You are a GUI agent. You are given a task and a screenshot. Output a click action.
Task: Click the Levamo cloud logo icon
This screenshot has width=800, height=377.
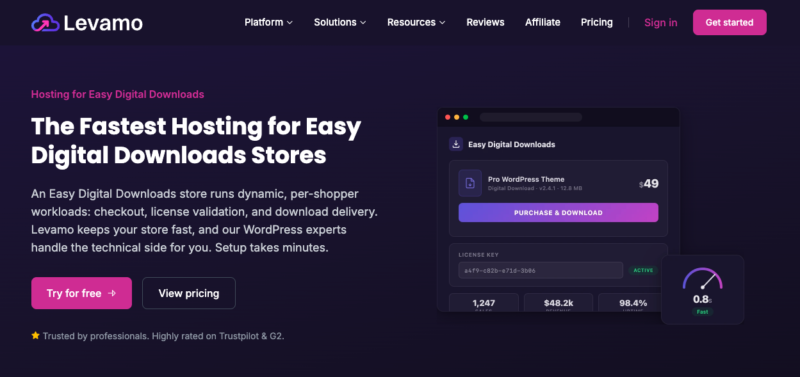coord(45,22)
